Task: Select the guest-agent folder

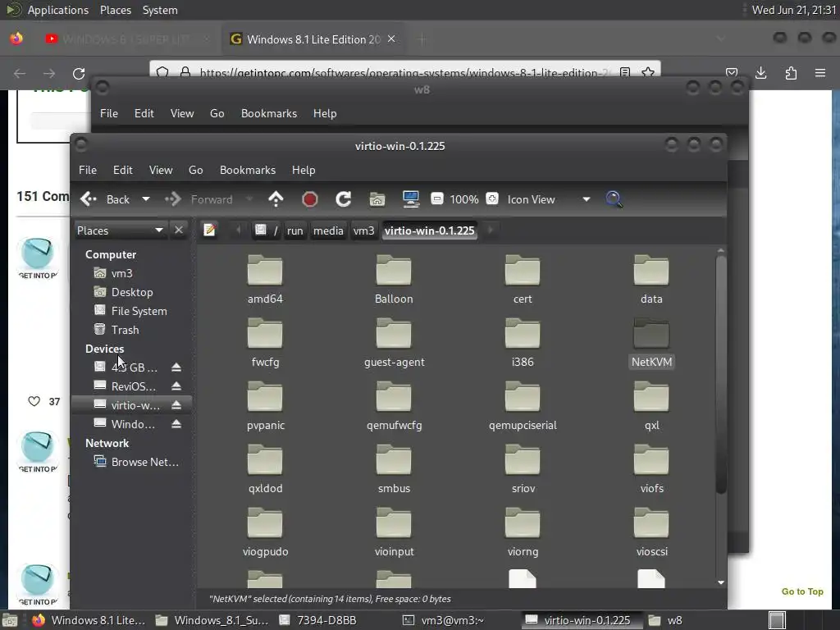Action: click(394, 342)
